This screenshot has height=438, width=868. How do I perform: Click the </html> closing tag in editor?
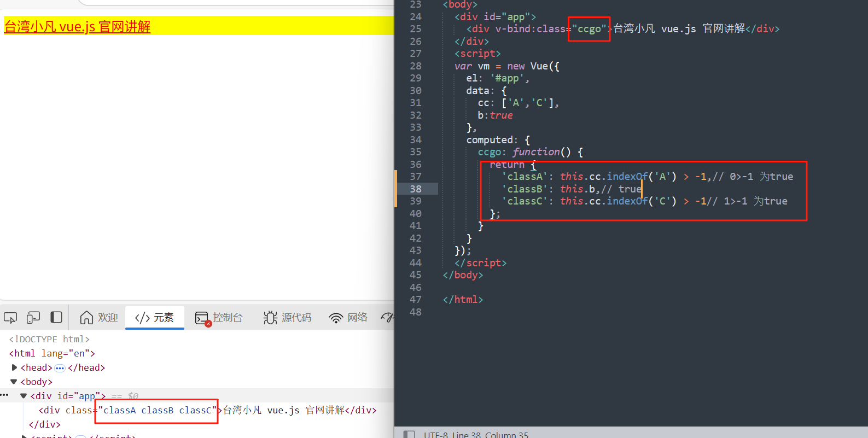(463, 299)
